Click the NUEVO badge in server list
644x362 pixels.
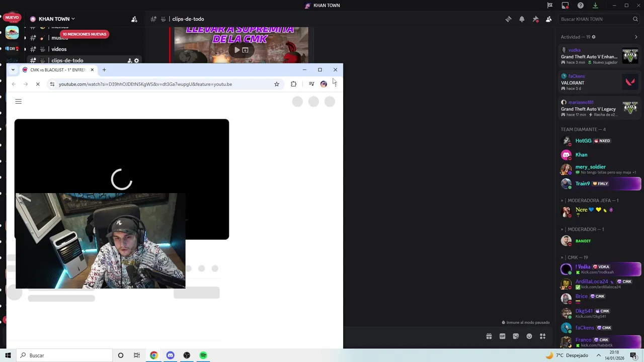(12, 18)
